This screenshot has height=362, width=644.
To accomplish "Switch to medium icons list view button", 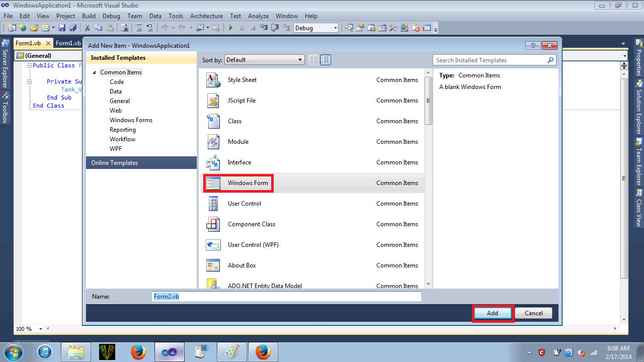I will [x=326, y=60].
